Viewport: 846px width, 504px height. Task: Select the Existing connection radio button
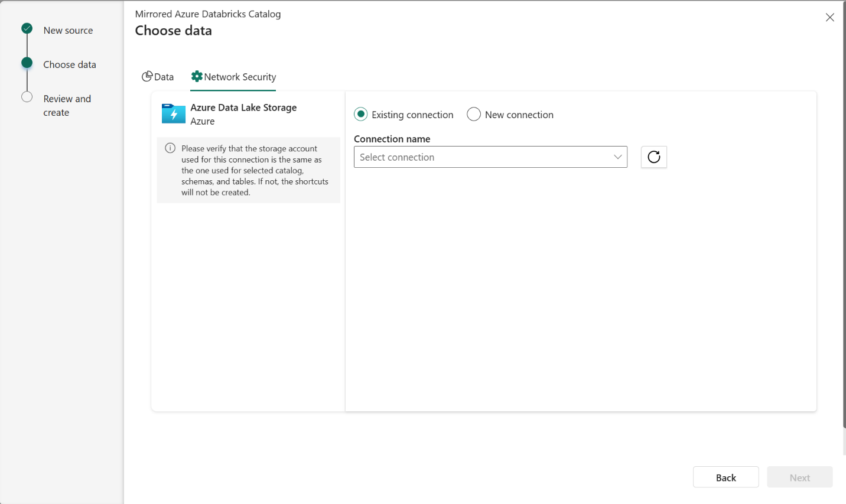pos(360,114)
